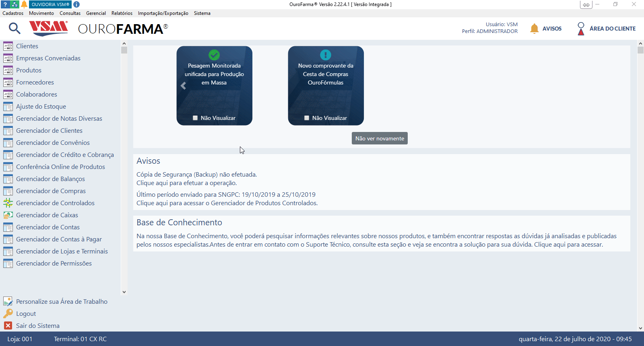Click the red Sair do Sistema icon
The height and width of the screenshot is (346, 644).
[x=8, y=325]
